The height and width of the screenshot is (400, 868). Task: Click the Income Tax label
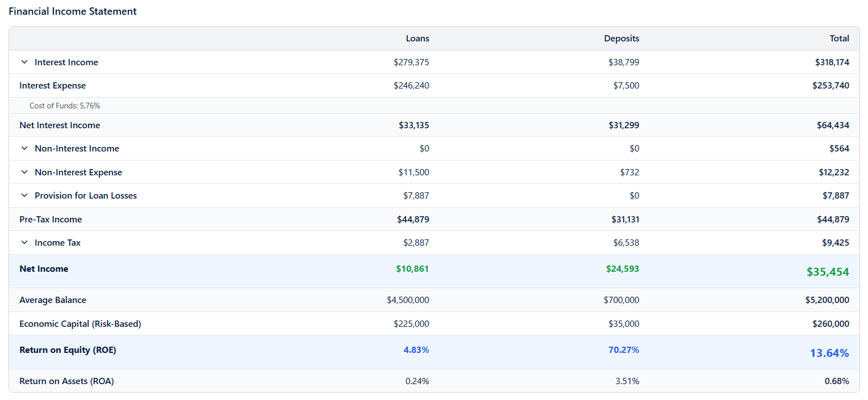57,243
